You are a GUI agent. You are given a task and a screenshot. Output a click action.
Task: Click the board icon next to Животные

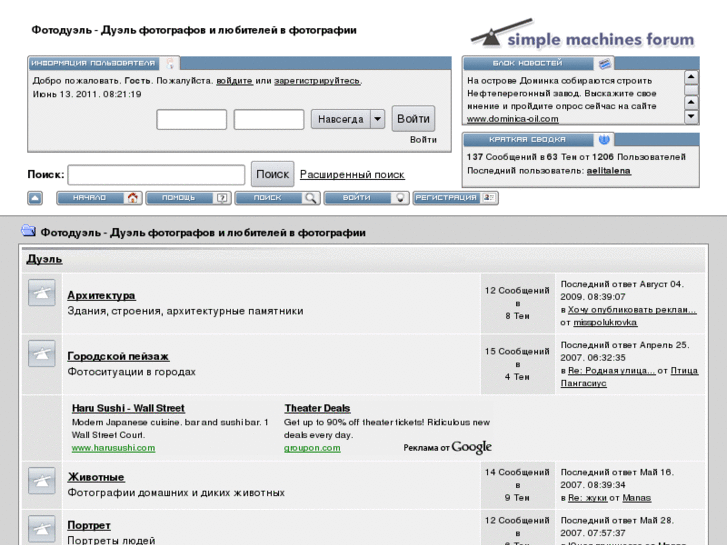(42, 481)
